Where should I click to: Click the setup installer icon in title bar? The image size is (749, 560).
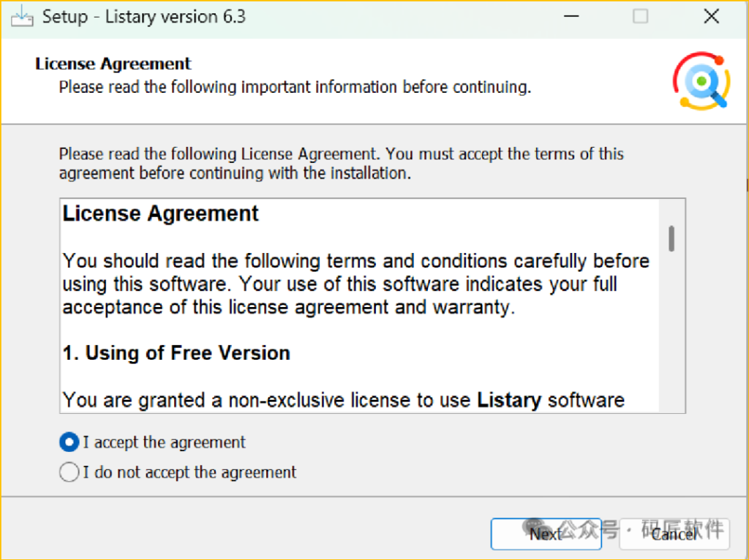22,16
